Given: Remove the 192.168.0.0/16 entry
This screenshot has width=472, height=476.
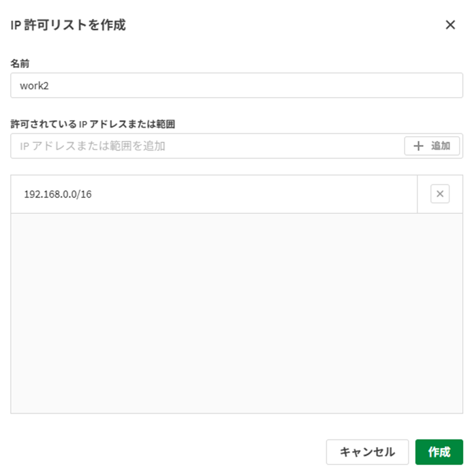Looking at the screenshot, I should pyautogui.click(x=440, y=194).
